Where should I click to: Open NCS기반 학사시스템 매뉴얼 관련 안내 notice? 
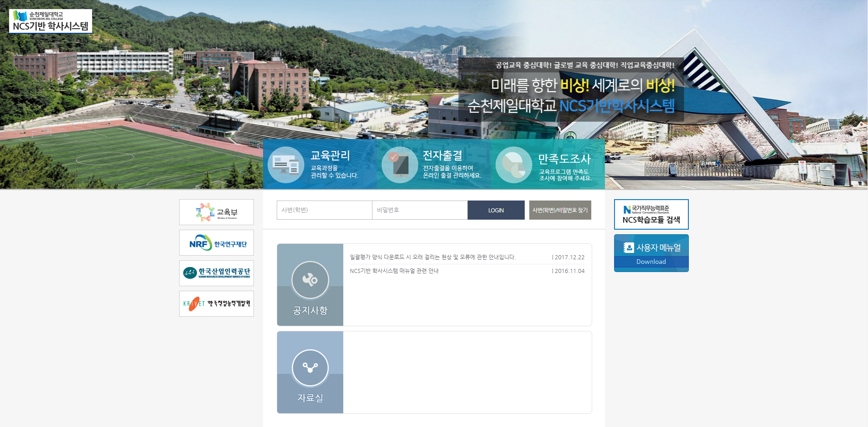(x=394, y=271)
